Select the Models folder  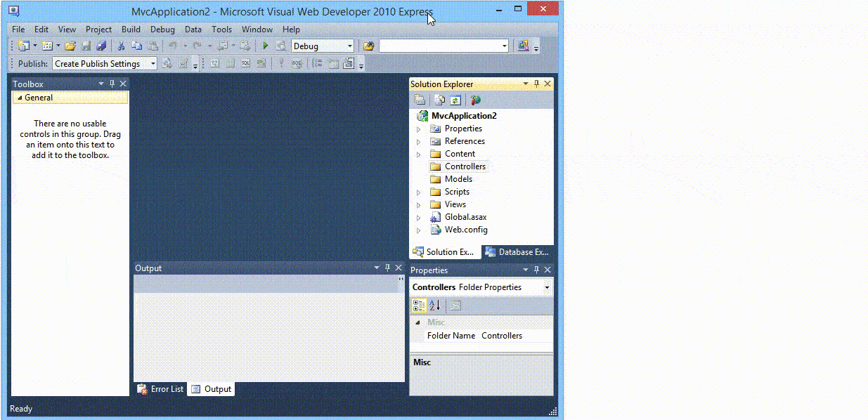[458, 179]
